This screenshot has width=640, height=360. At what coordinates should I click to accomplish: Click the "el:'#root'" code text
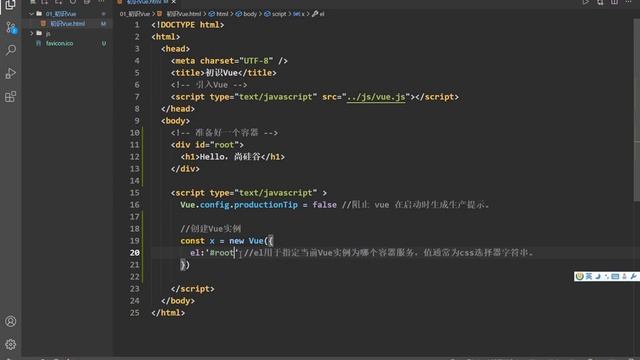213,253
